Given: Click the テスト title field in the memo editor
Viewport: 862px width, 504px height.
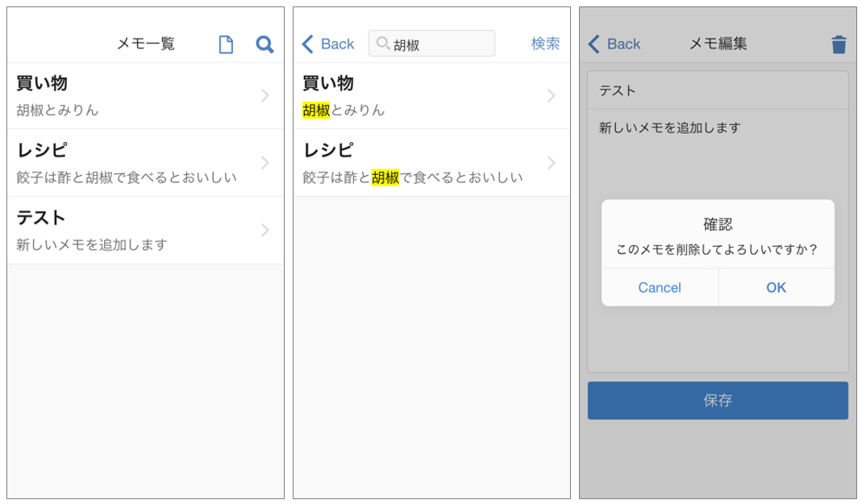Looking at the screenshot, I should point(717,91).
